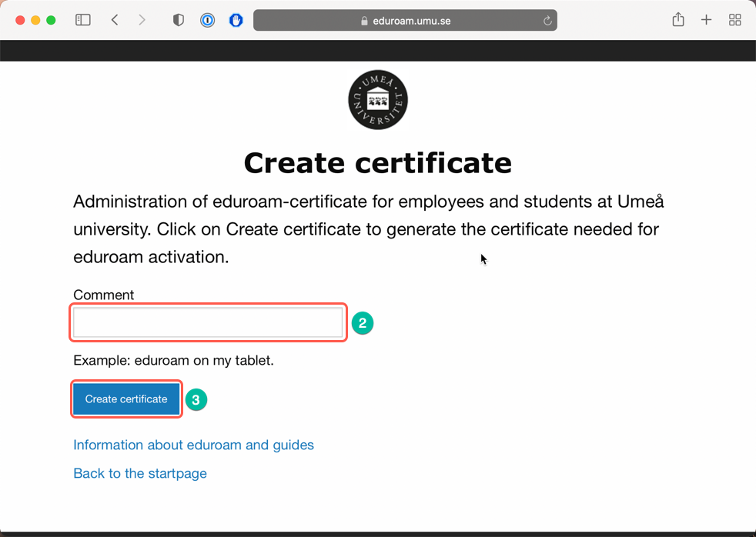Open Information about eduroam and guides
The image size is (756, 537).
point(193,445)
